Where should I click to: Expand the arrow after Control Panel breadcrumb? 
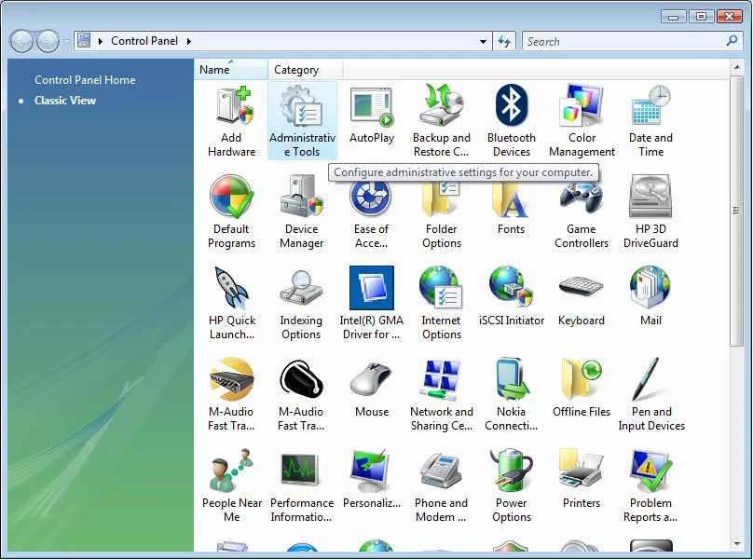pos(189,41)
